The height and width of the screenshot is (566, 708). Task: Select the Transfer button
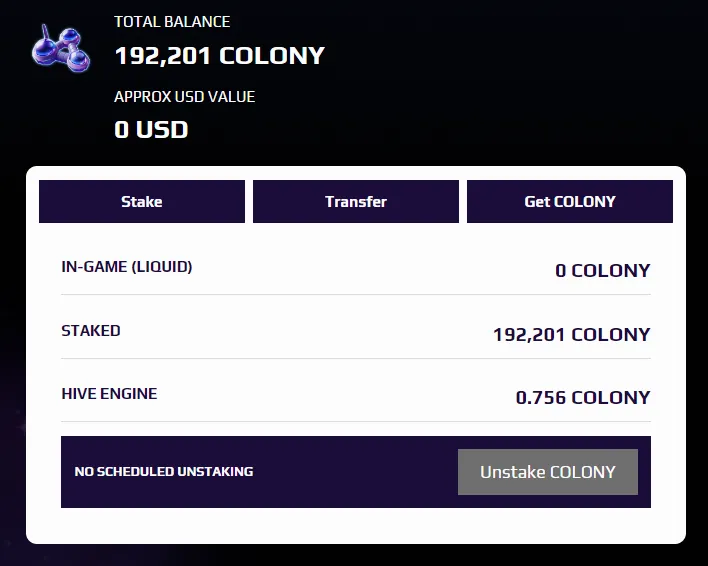[356, 201]
